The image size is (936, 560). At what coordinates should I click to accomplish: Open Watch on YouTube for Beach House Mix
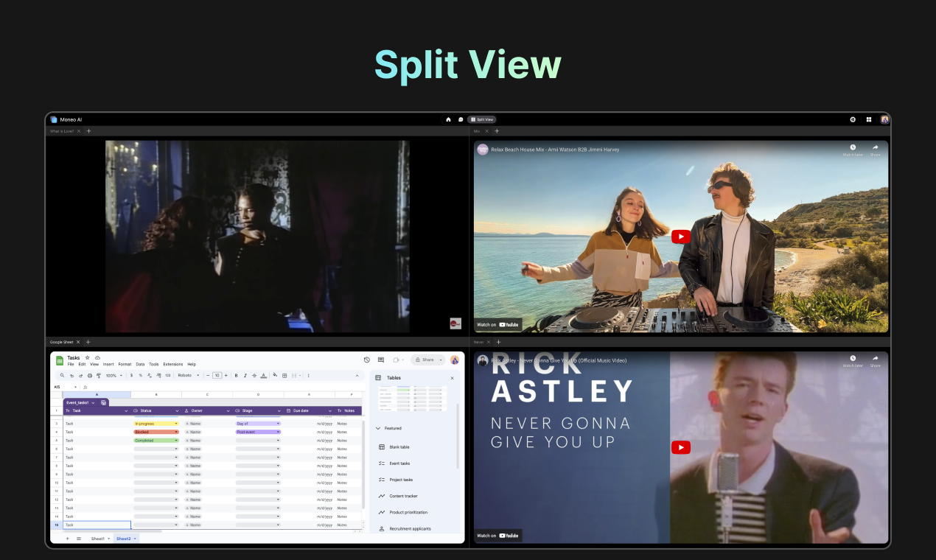click(x=498, y=324)
